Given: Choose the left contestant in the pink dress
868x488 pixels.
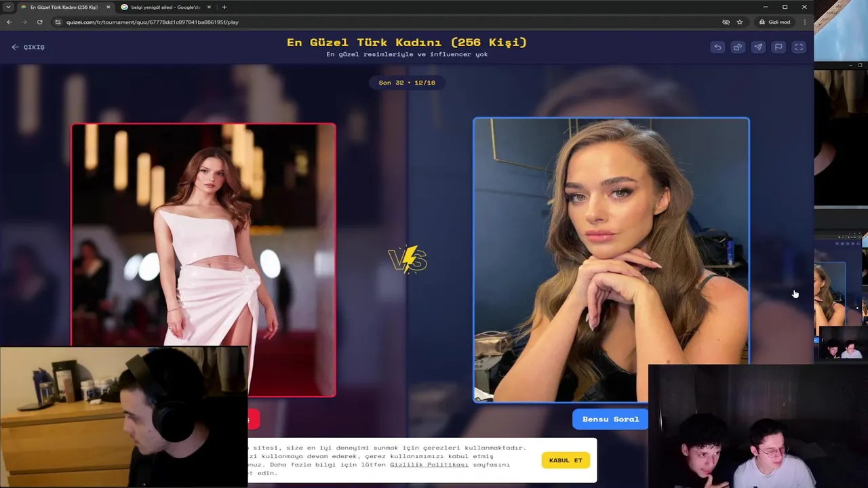Looking at the screenshot, I should [x=203, y=260].
